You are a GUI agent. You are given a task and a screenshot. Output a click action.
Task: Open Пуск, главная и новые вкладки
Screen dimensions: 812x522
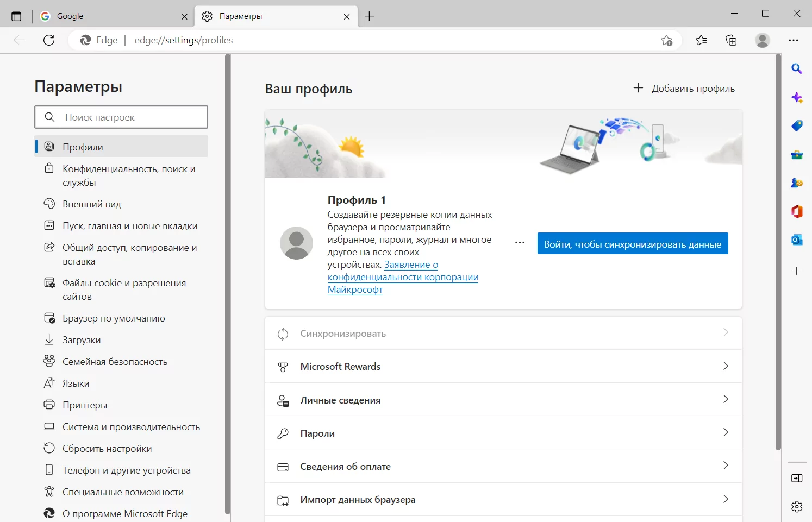point(121,225)
